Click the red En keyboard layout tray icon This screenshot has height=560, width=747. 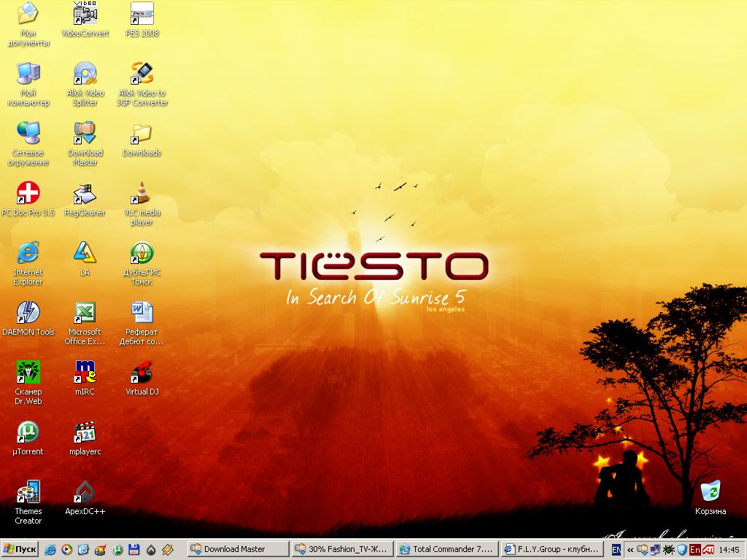coord(695,550)
